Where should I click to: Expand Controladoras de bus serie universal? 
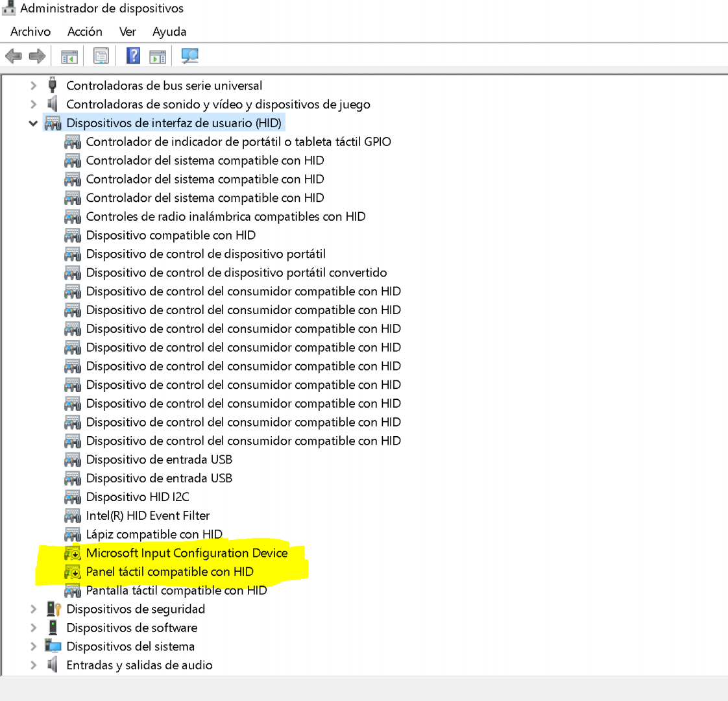coord(33,86)
